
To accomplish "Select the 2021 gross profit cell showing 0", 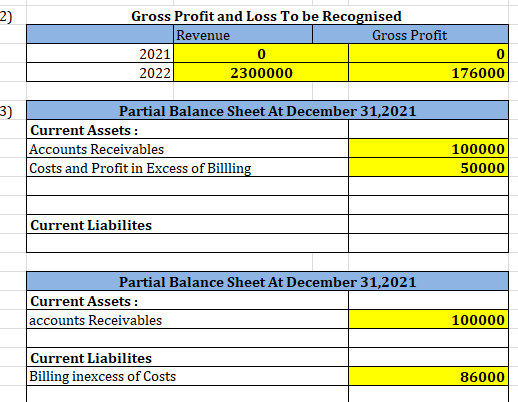I will [428, 54].
